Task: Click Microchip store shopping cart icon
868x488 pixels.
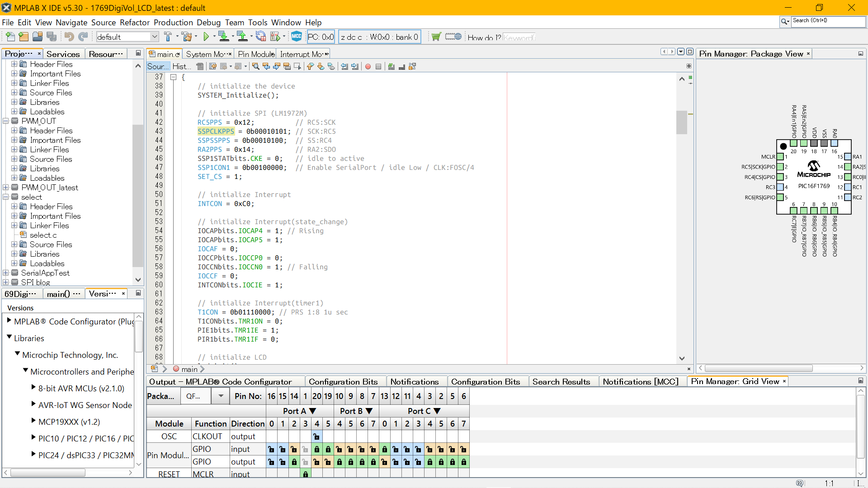Action: [436, 37]
